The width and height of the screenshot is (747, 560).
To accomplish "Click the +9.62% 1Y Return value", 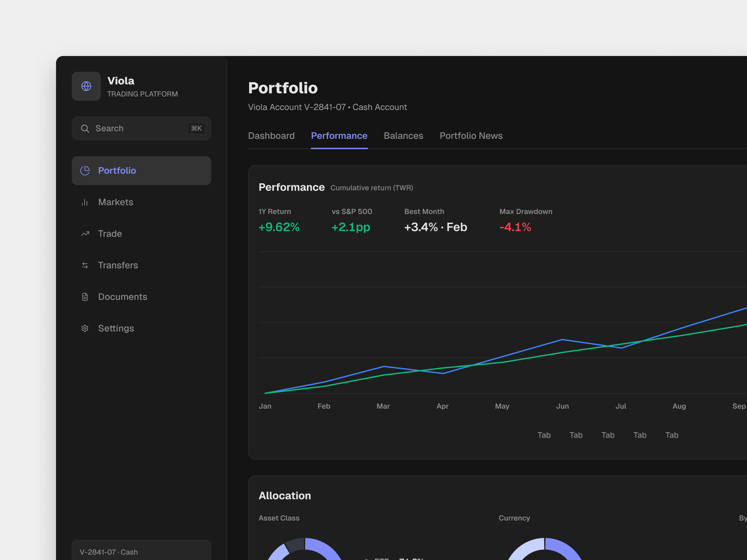I will click(279, 227).
